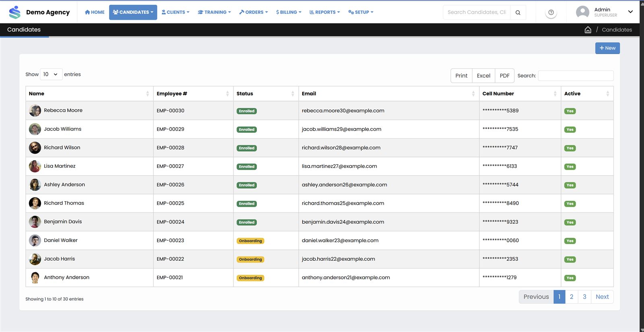Click the Candidates breadcrumb link
Screen dimensions: 644x332
pyautogui.click(x=617, y=30)
